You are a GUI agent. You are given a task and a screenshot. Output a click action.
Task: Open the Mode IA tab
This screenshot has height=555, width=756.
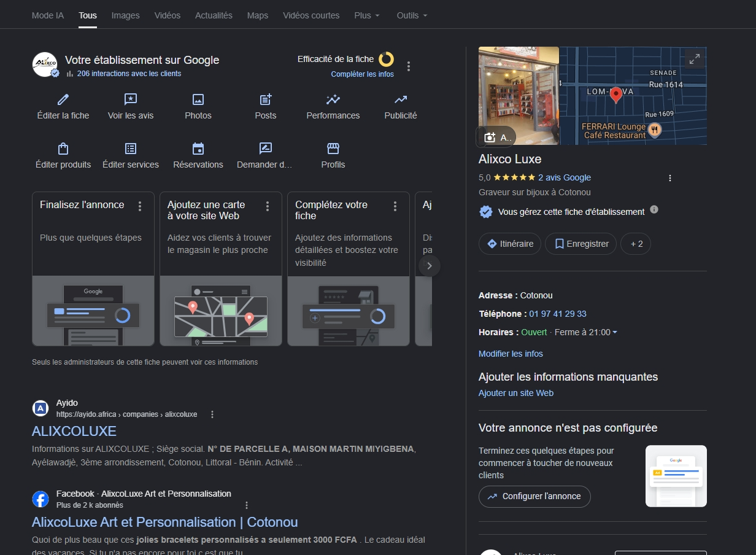(x=48, y=15)
